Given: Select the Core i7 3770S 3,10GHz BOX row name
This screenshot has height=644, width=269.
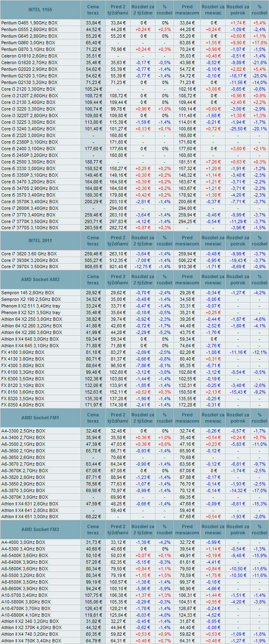Looking at the screenshot, I should 30,228.
